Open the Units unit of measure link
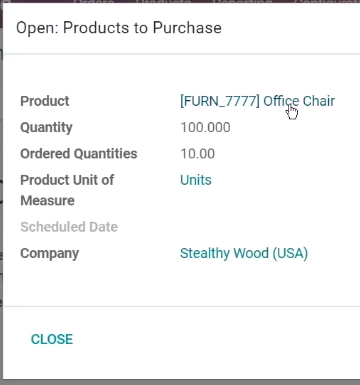This screenshot has width=360, height=385. [196, 180]
